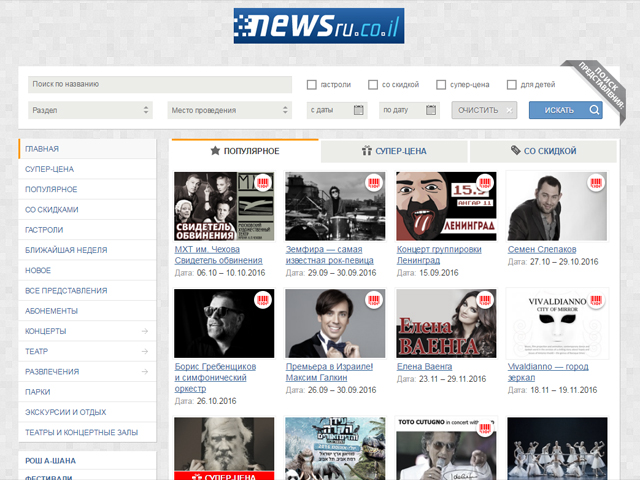640x480 pixels.
Task: Click the Искать search button
Action: tap(566, 110)
